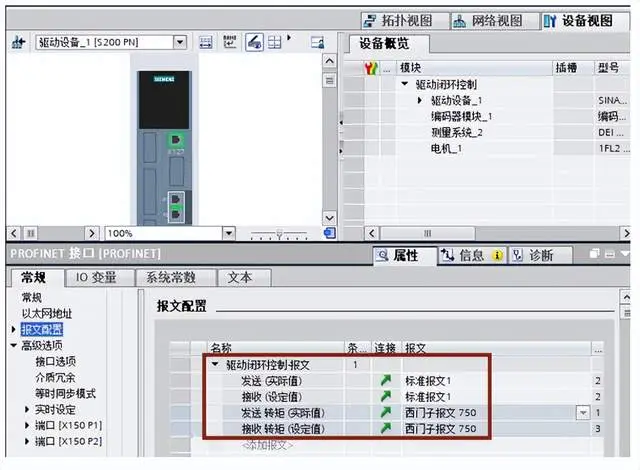The image size is (640, 470).
Task: Open the 驱动设备_1 device selector dropdown
Action: [x=180, y=42]
